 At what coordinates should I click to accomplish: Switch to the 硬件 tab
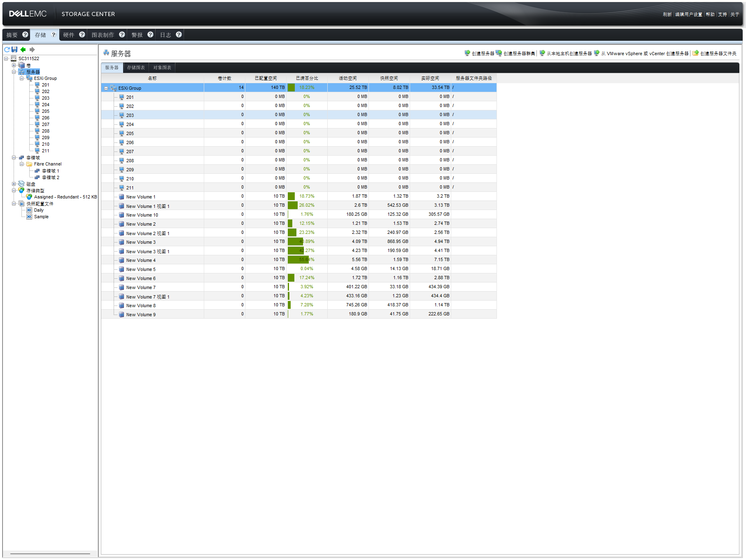(x=69, y=35)
